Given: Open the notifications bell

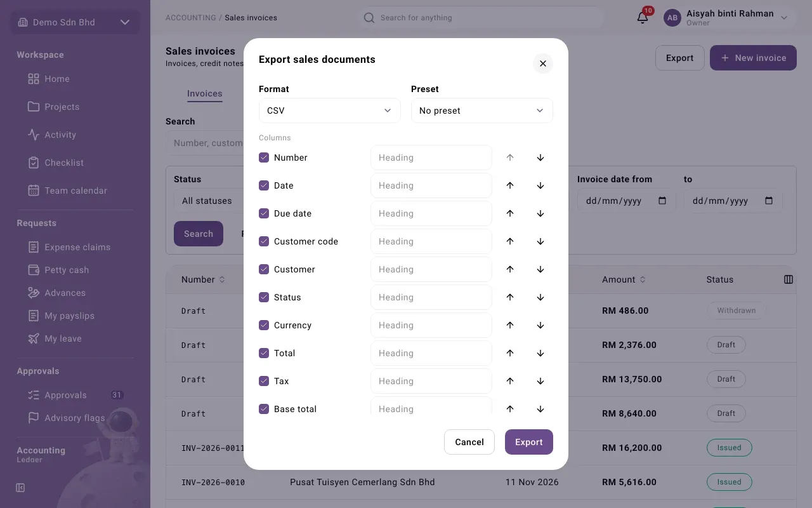Looking at the screenshot, I should (643, 18).
